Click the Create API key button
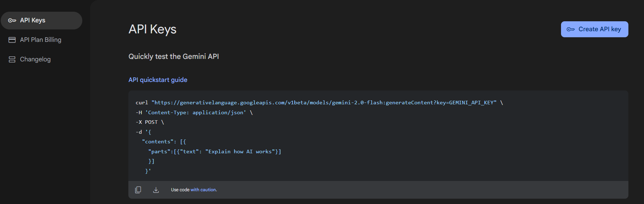 (594, 29)
